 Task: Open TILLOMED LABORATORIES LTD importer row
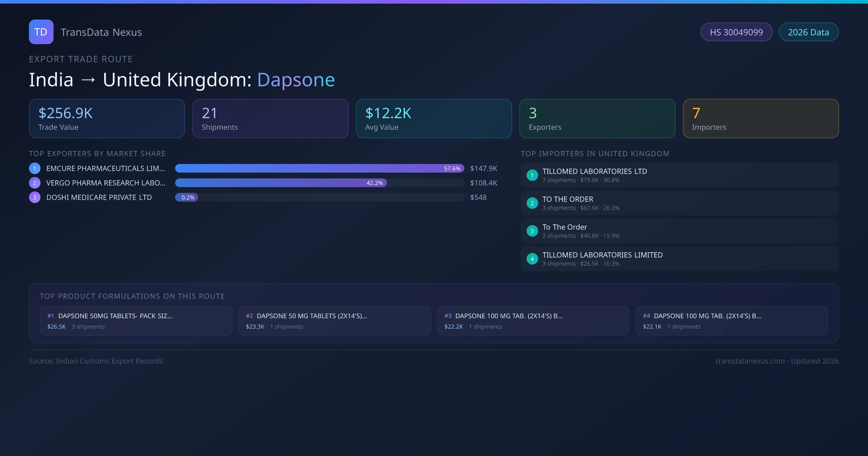pos(679,175)
